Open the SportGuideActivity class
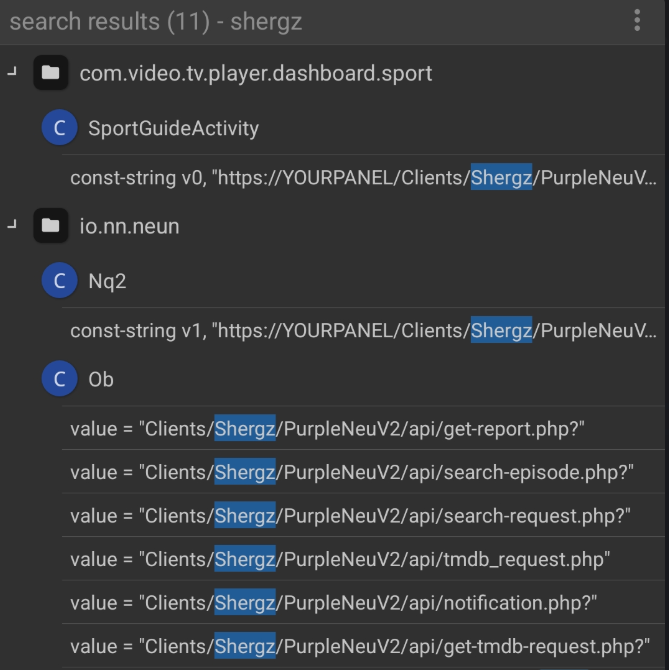This screenshot has height=670, width=669. (173, 128)
